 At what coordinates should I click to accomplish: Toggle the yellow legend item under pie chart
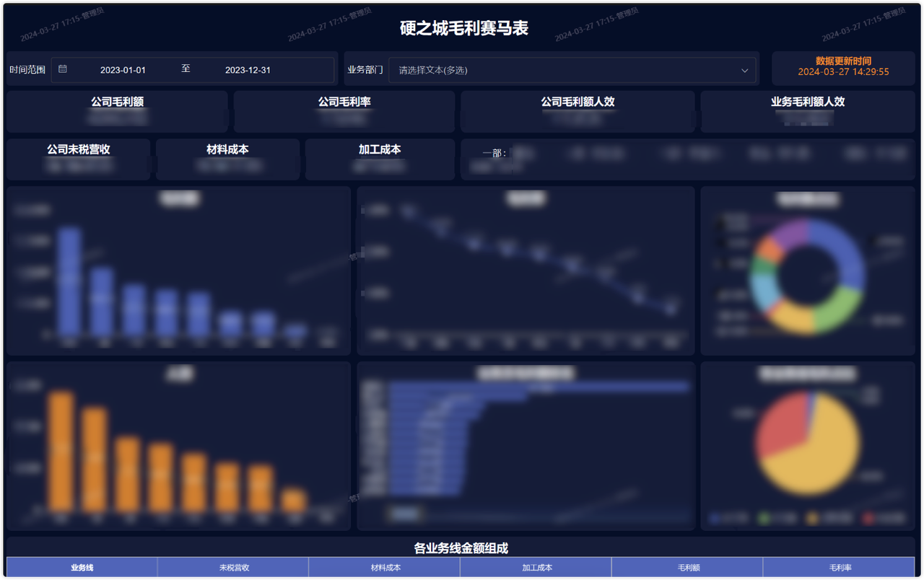[814, 518]
